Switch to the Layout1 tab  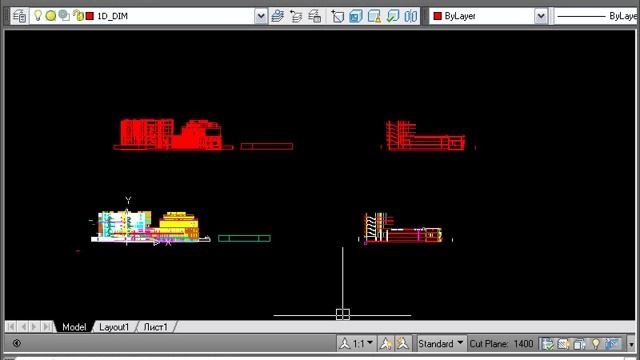tap(114, 327)
